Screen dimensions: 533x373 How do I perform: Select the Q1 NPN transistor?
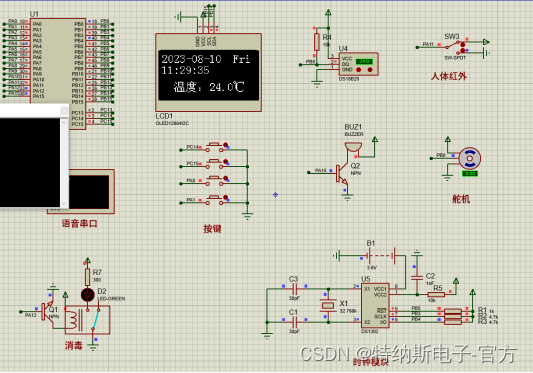point(47,311)
